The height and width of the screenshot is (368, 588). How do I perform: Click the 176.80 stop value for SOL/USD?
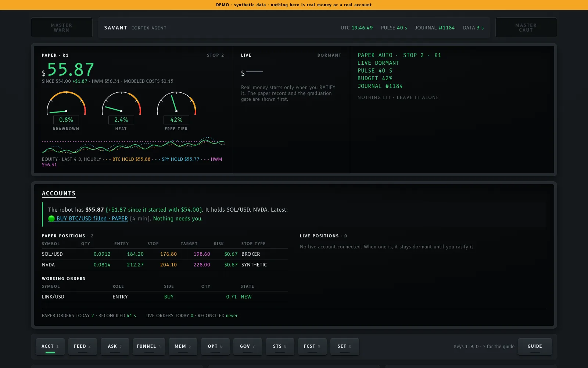(168, 254)
